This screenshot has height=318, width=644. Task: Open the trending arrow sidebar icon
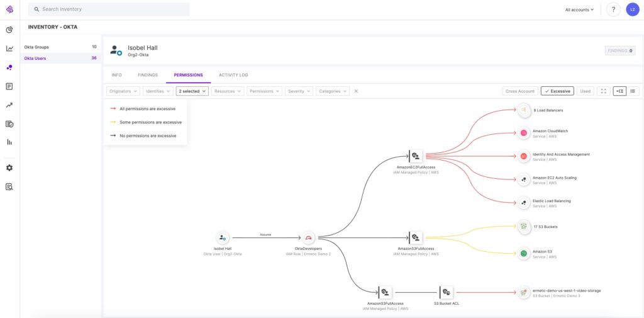click(x=9, y=105)
